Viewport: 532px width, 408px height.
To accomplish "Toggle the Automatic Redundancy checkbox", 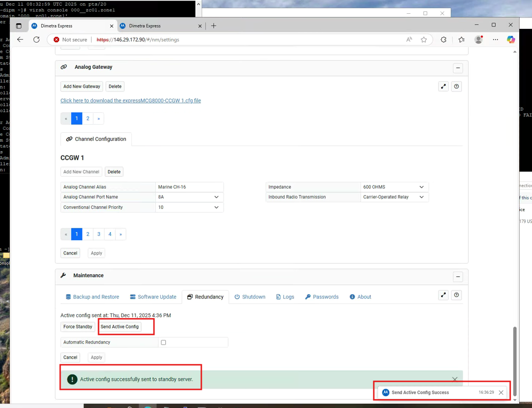I will tap(163, 343).
